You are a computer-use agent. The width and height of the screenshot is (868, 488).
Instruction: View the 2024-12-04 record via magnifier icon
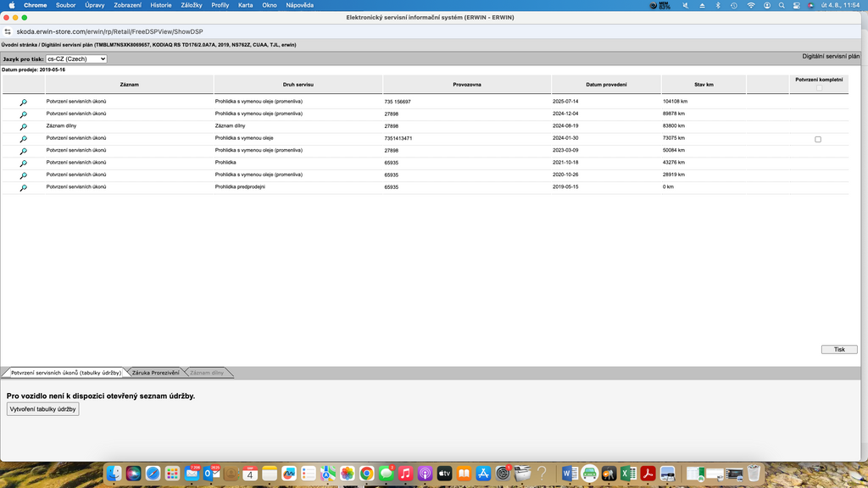tap(23, 114)
